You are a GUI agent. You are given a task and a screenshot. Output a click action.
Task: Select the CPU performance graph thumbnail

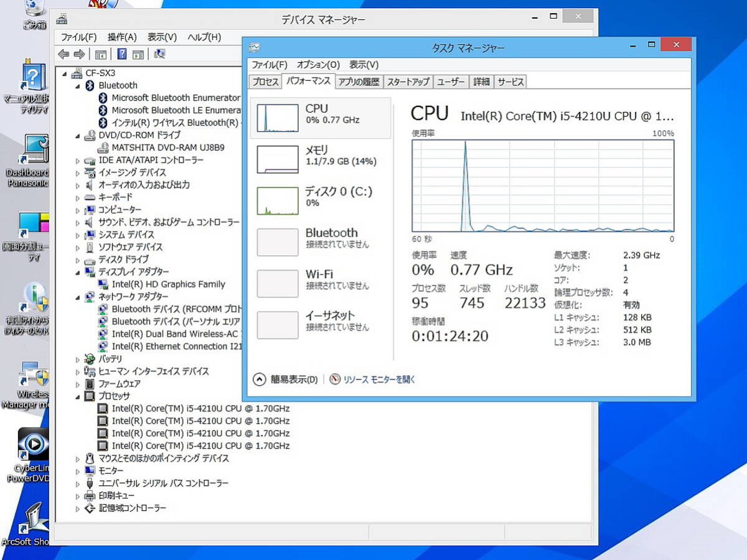(278, 118)
